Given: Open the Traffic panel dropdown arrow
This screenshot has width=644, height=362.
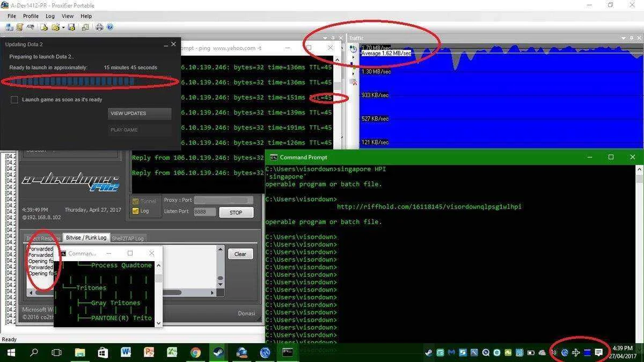Looking at the screenshot, I should 623,38.
